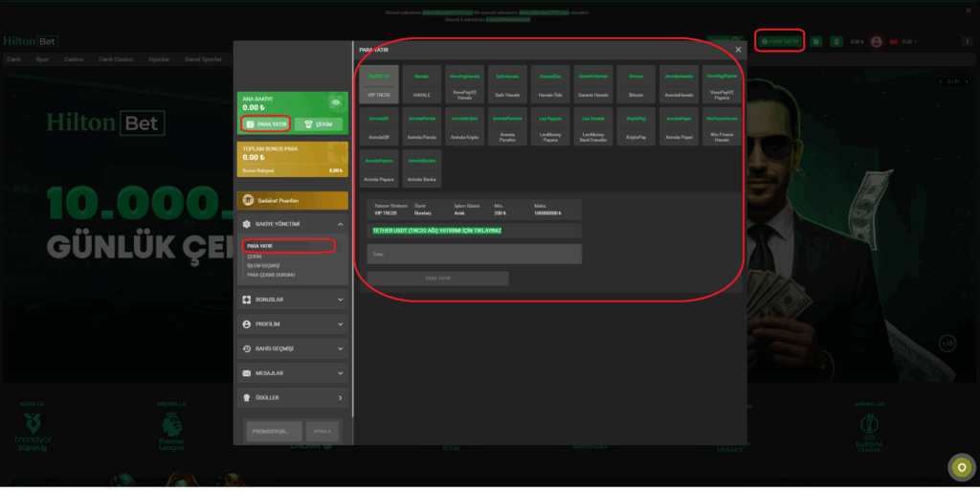
Task: Click the Tutar amount input field
Action: [475, 254]
